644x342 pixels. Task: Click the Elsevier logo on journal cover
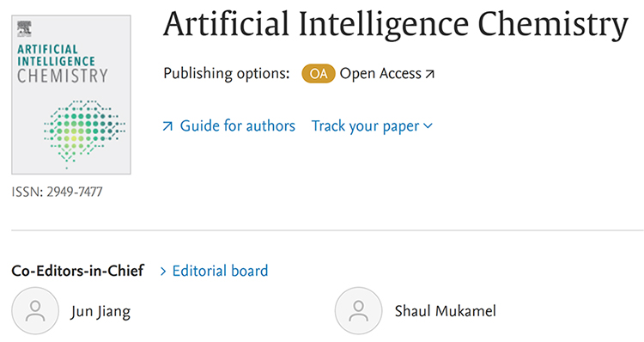[x=24, y=29]
